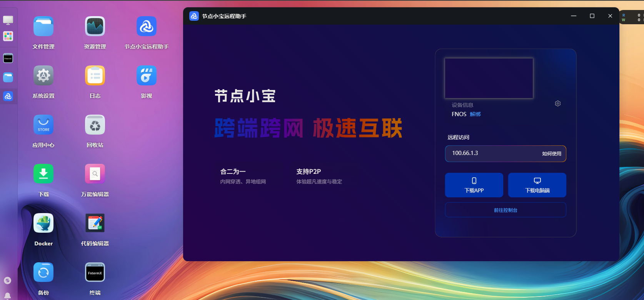
Task: Open 应用中心 store icon
Action: pyautogui.click(x=43, y=125)
